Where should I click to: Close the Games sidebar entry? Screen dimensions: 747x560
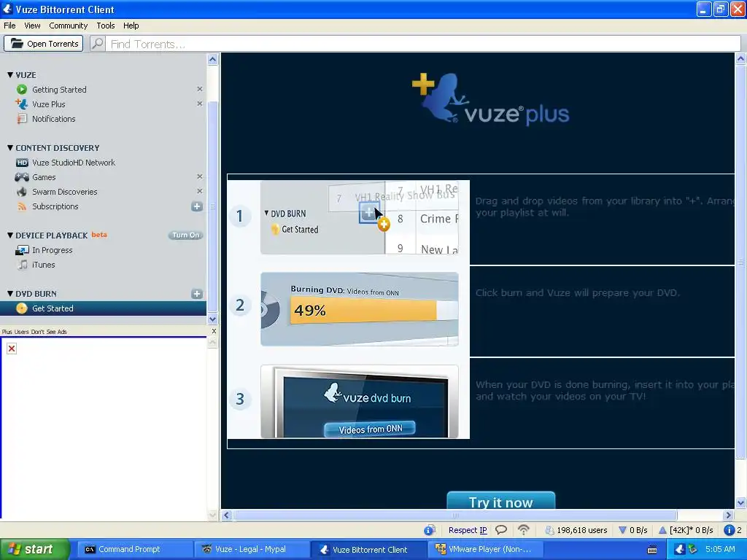200,176
